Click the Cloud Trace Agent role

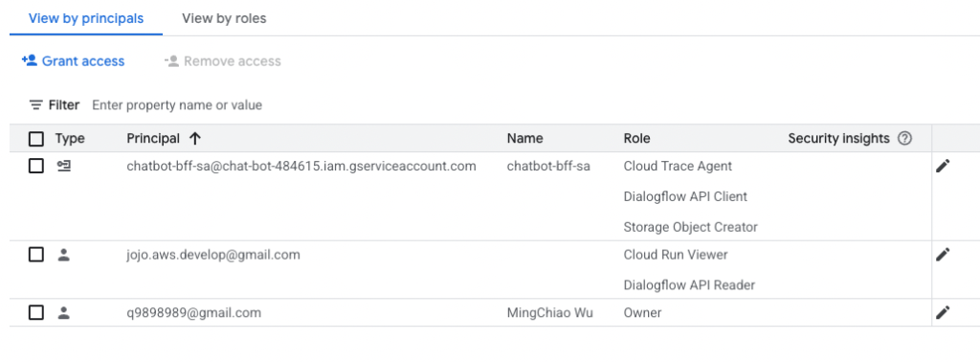pyautogui.click(x=679, y=167)
